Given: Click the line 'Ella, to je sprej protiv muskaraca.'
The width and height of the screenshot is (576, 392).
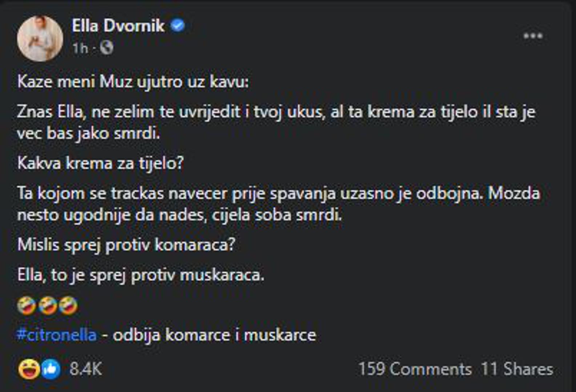Looking at the screenshot, I should (x=141, y=275).
